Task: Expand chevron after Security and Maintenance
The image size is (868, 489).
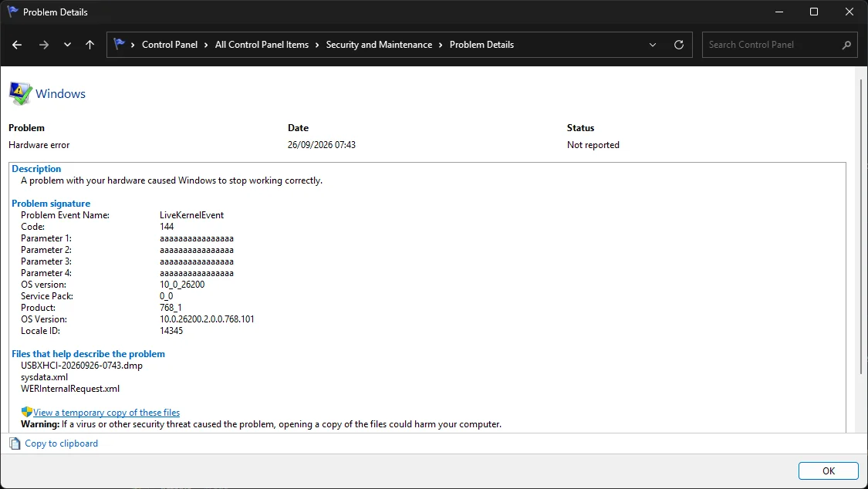Action: (x=441, y=45)
